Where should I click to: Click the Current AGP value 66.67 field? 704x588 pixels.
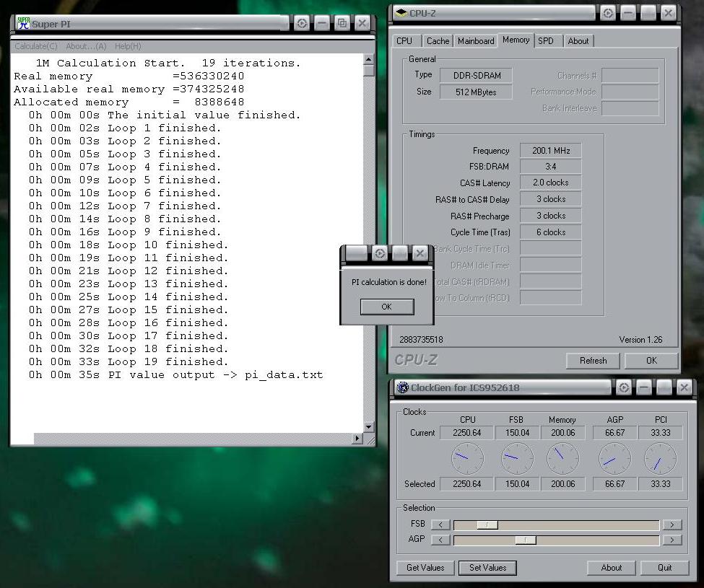click(614, 433)
